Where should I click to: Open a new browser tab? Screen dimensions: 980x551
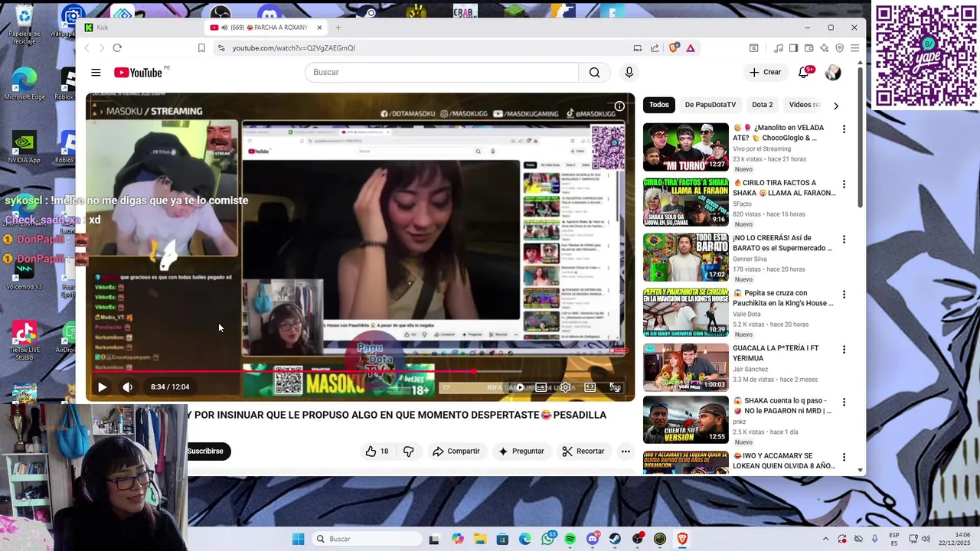(338, 28)
